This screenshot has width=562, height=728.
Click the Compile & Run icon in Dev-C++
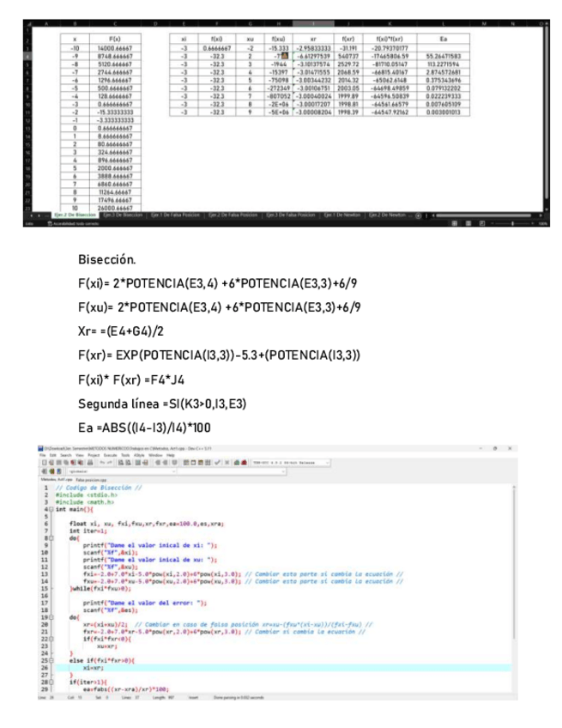tap(201, 463)
